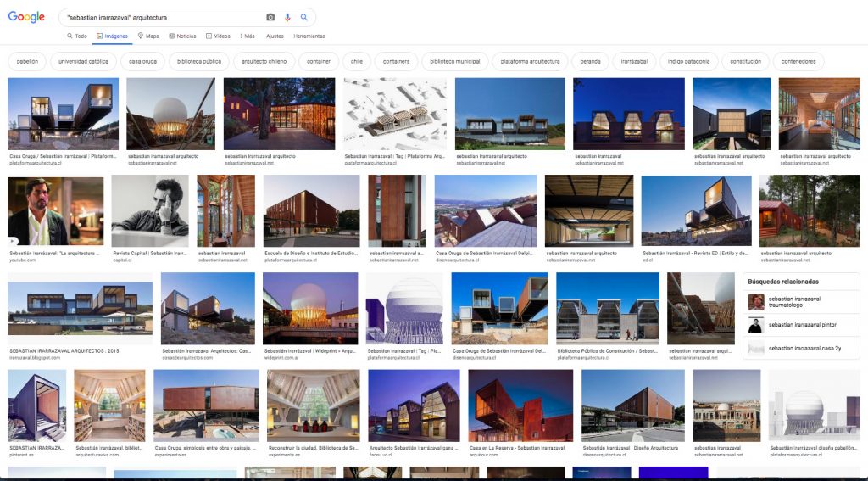Expand the Más options menu

(x=248, y=36)
